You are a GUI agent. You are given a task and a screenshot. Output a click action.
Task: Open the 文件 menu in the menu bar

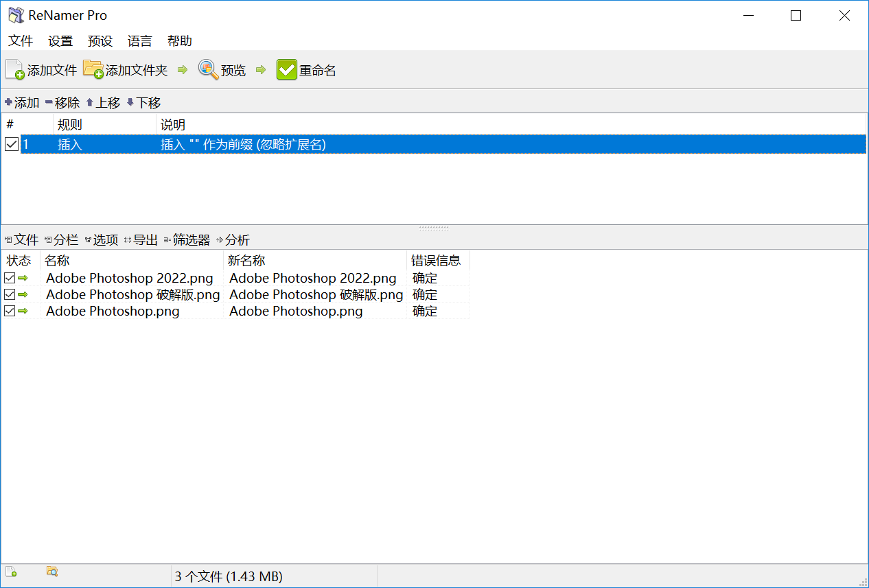21,41
